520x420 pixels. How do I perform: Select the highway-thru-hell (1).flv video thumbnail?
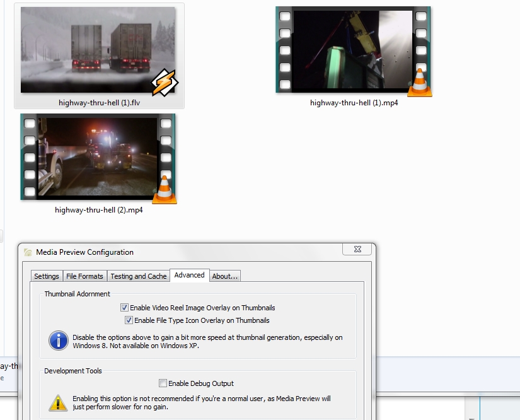(98, 50)
